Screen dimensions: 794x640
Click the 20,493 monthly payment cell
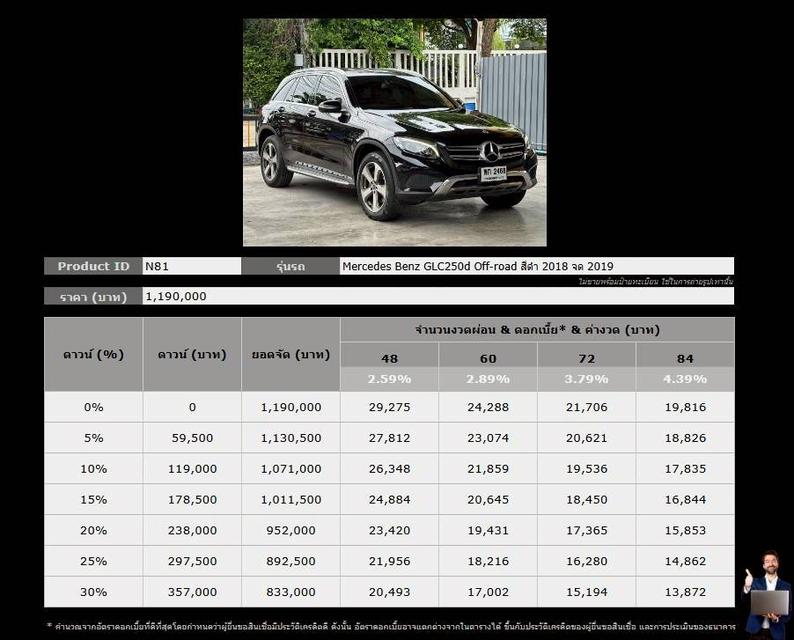coord(389,592)
